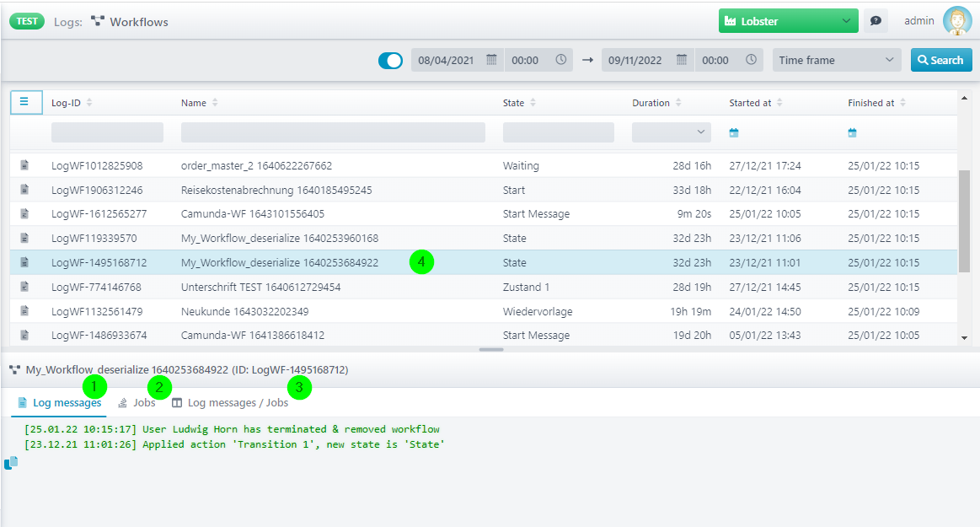This screenshot has height=527, width=980.
Task: Switch to Log messages / Jobs tab
Action: coord(230,402)
